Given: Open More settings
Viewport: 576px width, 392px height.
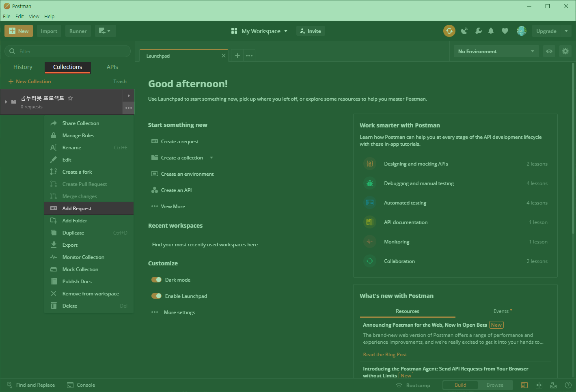Looking at the screenshot, I should pyautogui.click(x=173, y=312).
